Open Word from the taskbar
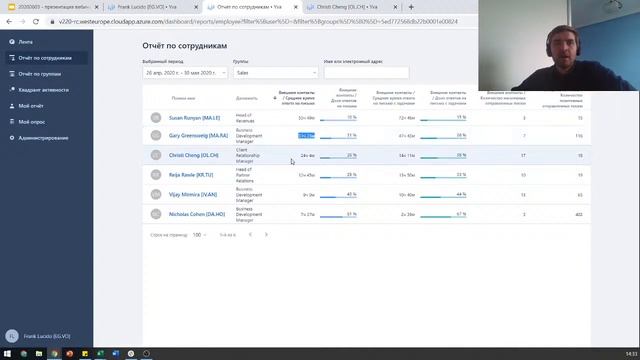Image resolution: width=640 pixels, height=360 pixels. point(116,353)
